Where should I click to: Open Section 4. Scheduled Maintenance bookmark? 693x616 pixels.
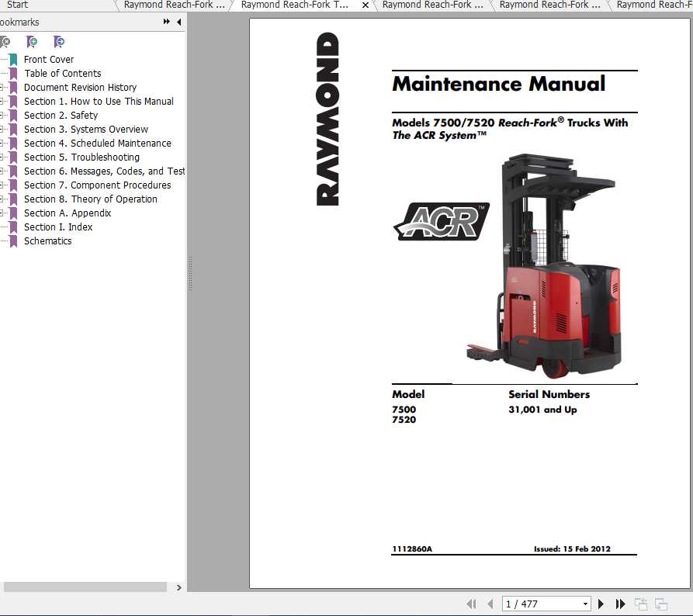pos(98,144)
